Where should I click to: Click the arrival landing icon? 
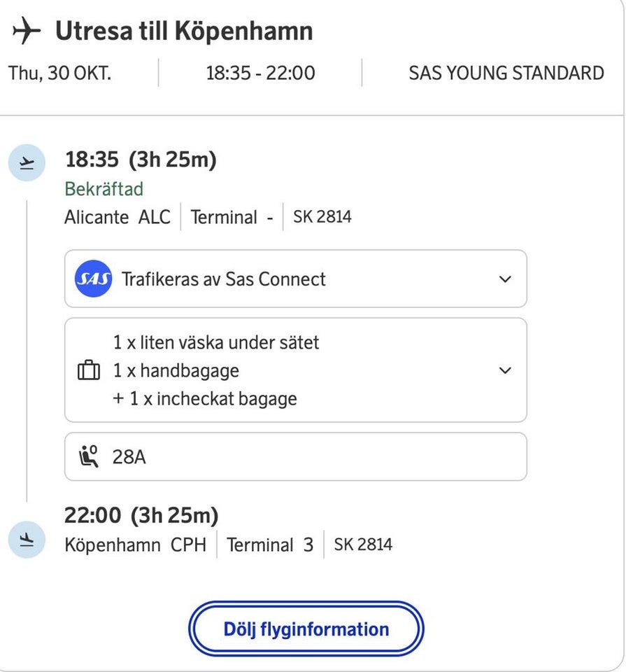[27, 540]
